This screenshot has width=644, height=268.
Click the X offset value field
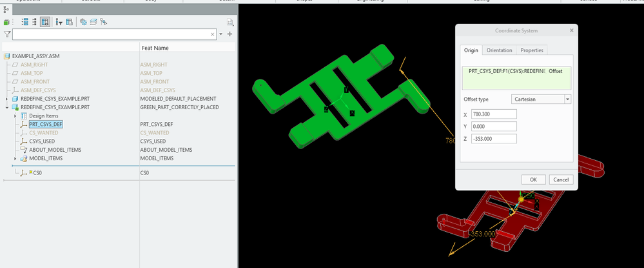click(x=494, y=114)
